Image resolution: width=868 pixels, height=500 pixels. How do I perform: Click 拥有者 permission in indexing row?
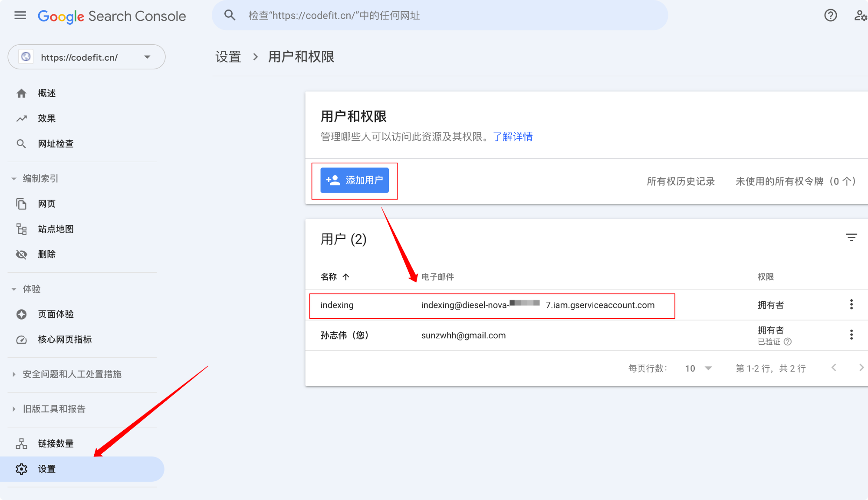(x=770, y=305)
